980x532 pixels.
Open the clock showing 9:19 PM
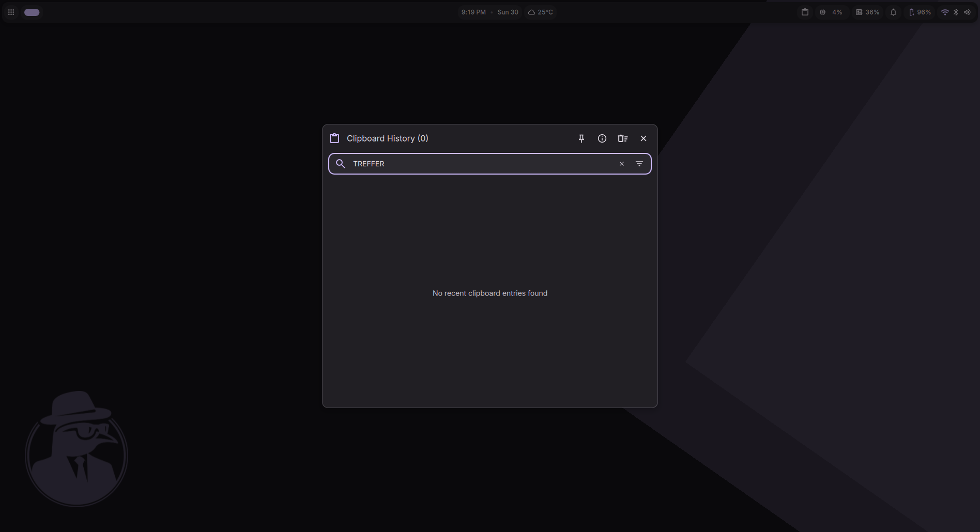[473, 12]
